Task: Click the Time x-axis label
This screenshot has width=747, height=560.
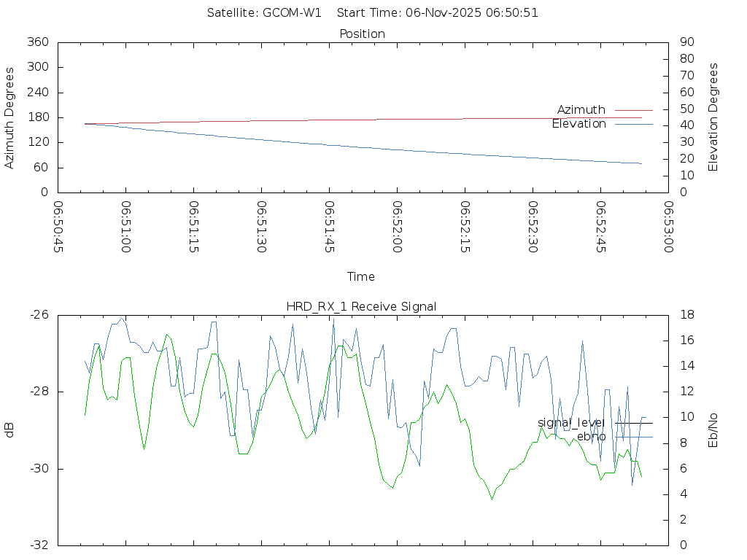Action: coord(361,277)
